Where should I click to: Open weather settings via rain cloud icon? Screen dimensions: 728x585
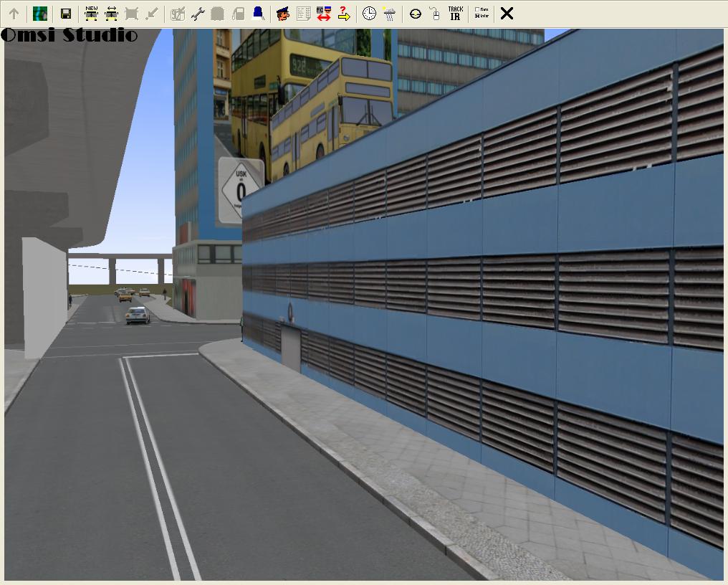click(389, 13)
